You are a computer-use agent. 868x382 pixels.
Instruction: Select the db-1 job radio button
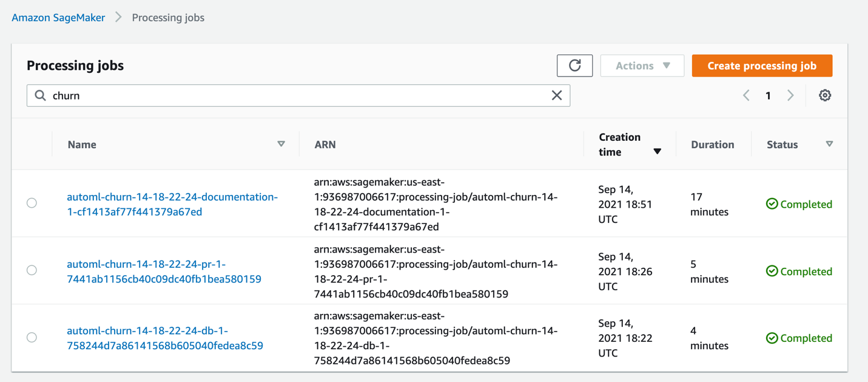[x=32, y=337]
